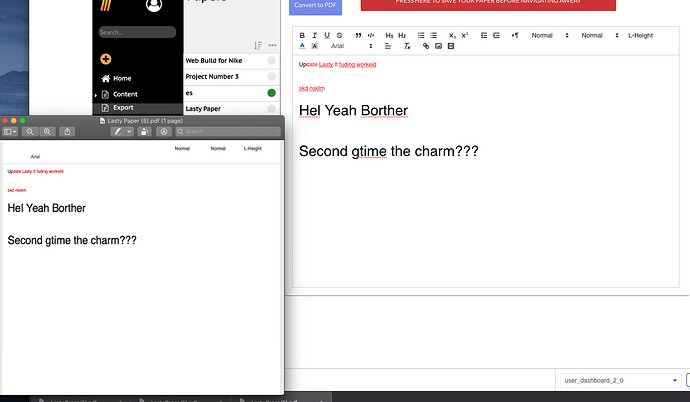The image size is (690, 402).
Task: Click the Convert to PDF button
Action: [x=315, y=6]
